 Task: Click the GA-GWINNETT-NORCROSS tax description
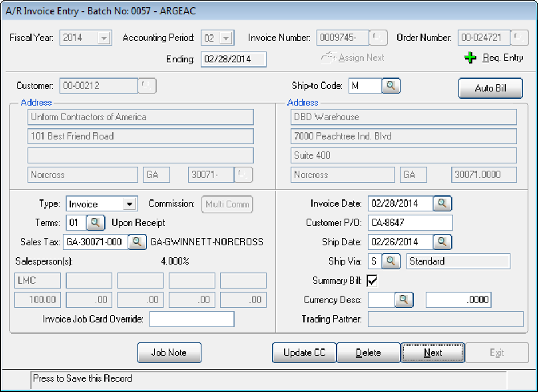pos(207,242)
